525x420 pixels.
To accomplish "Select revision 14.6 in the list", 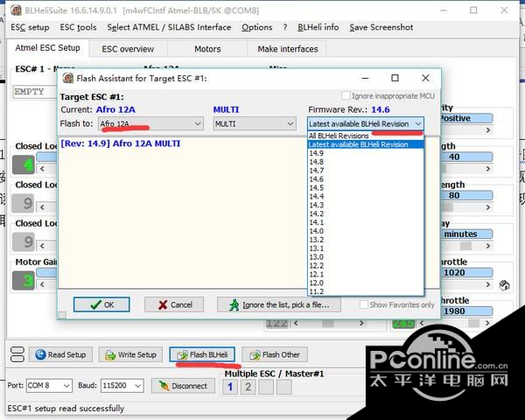I will point(366,179).
